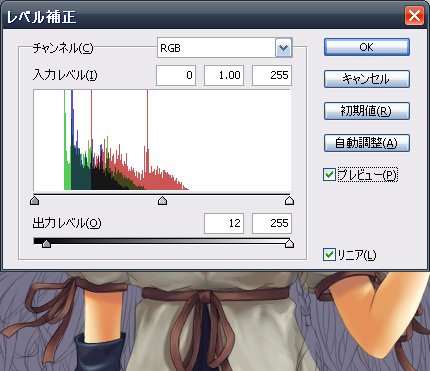Viewport: 430px width, 371px height.
Task: Click the histogram display area
Action: 162,140
